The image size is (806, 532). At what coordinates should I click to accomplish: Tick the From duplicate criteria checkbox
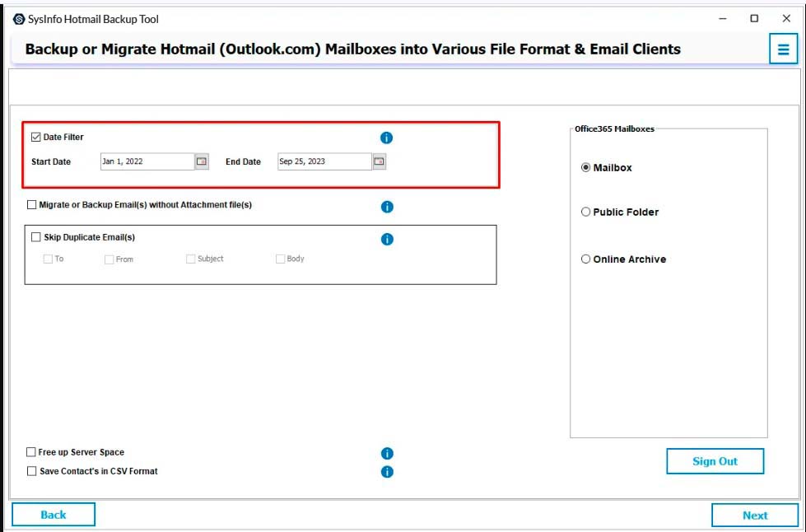(x=109, y=259)
